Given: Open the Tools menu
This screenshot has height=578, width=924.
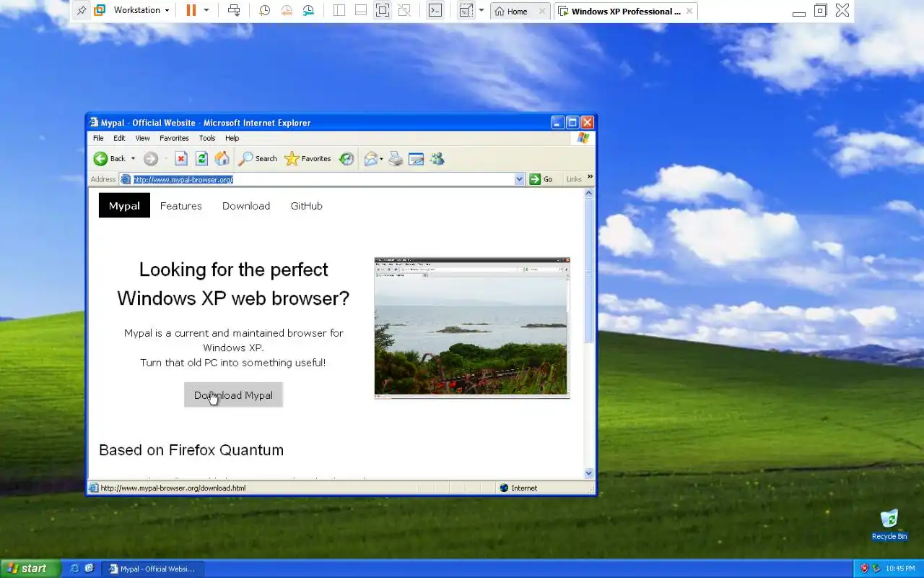Looking at the screenshot, I should pos(207,138).
